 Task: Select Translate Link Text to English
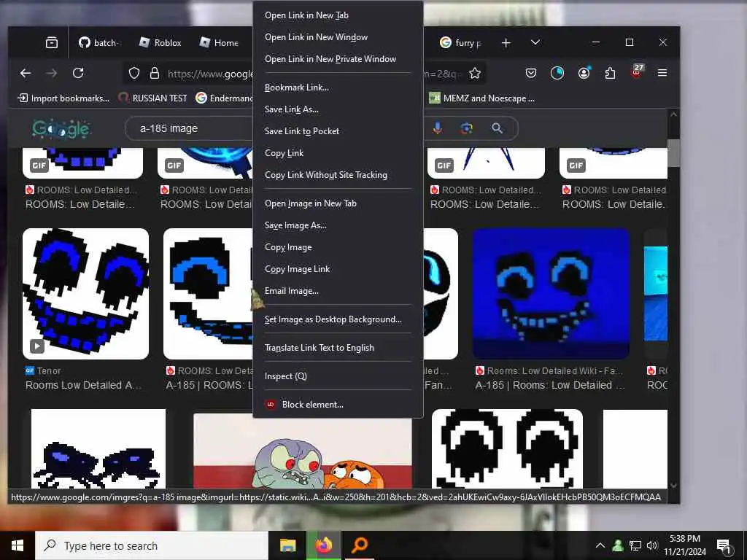[338, 348]
